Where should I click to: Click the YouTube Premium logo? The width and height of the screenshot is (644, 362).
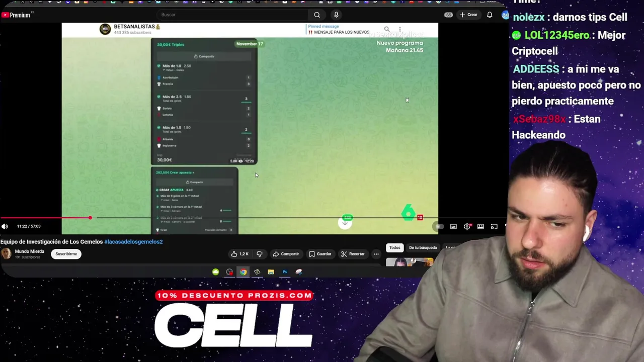click(16, 15)
